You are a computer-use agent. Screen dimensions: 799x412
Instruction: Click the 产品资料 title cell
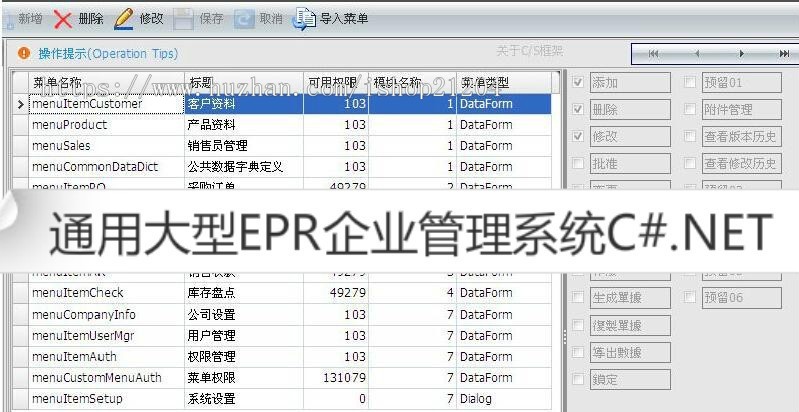click(244, 125)
